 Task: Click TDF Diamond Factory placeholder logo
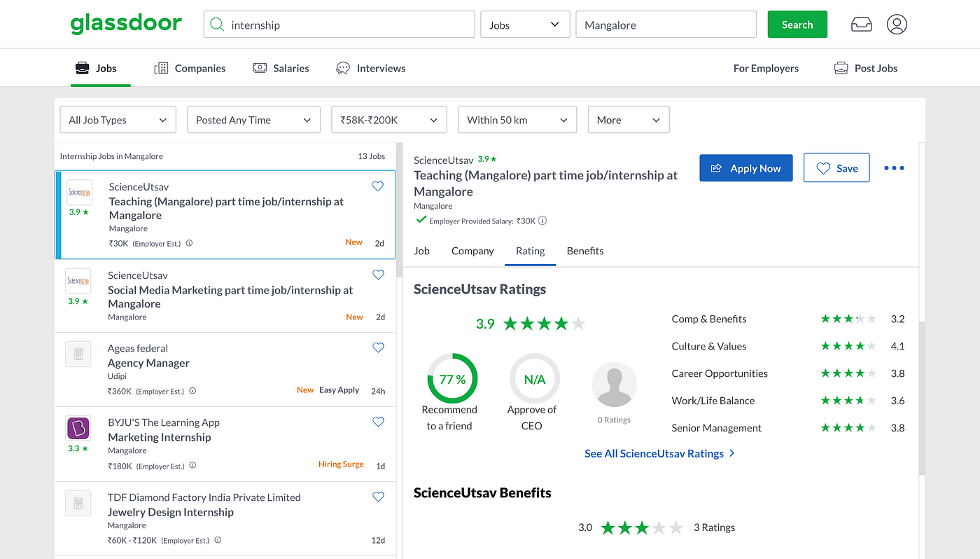tap(78, 503)
